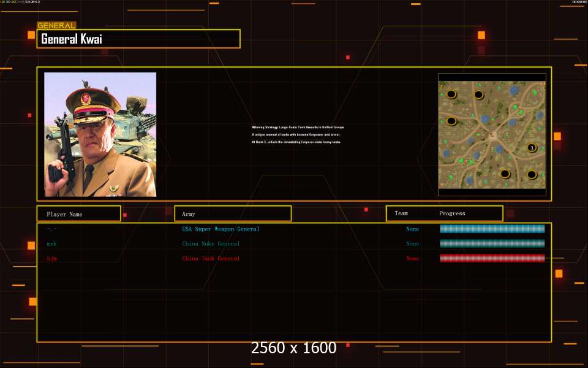Click the Army column header
This screenshot has height=368, width=588.
[233, 214]
